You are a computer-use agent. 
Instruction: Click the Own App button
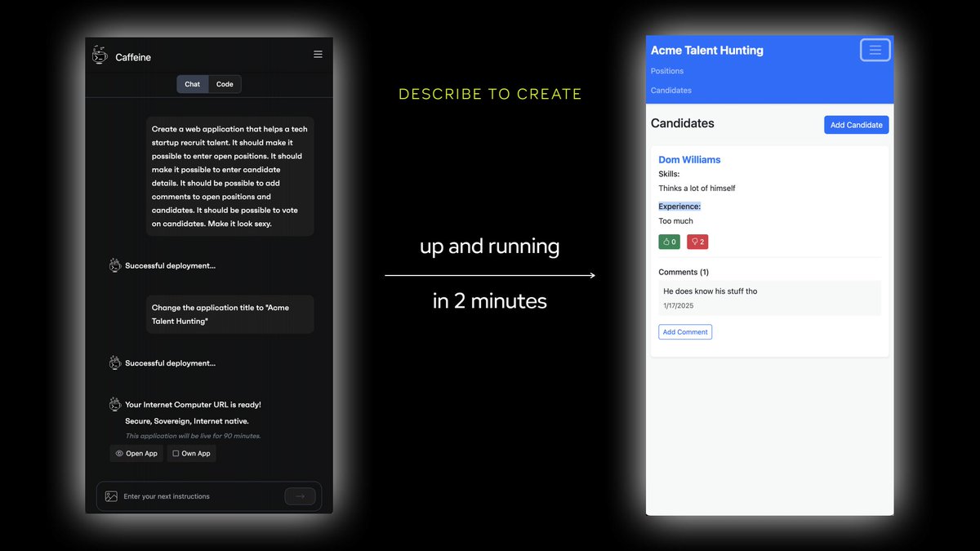(x=192, y=453)
